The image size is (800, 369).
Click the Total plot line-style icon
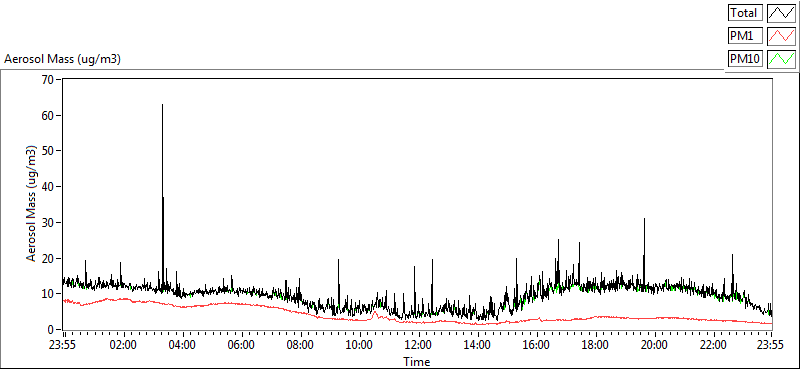[781, 13]
